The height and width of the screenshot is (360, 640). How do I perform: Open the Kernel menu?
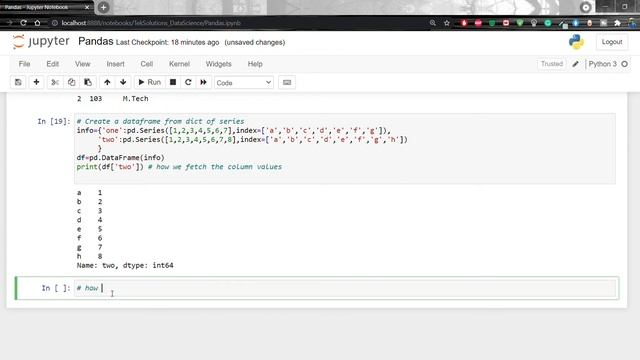[x=180, y=64]
